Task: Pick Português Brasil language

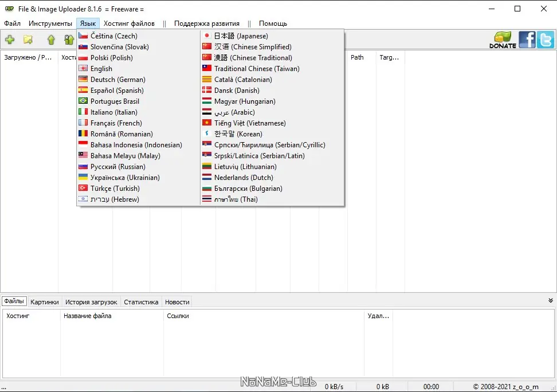Action: coord(139,101)
